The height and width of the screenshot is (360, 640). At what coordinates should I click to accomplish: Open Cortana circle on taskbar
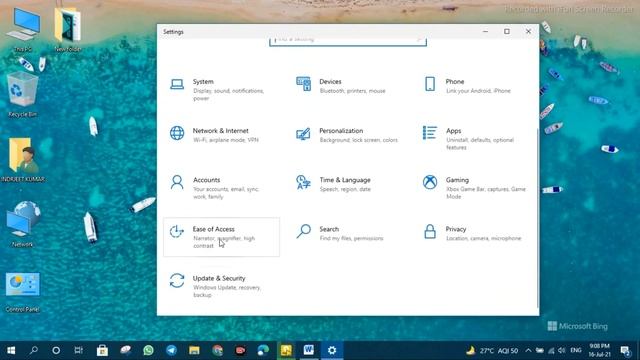(x=56, y=350)
